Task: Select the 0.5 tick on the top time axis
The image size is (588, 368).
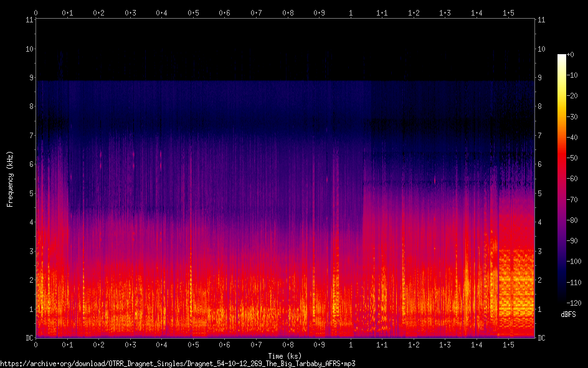Action: pyautogui.click(x=193, y=12)
